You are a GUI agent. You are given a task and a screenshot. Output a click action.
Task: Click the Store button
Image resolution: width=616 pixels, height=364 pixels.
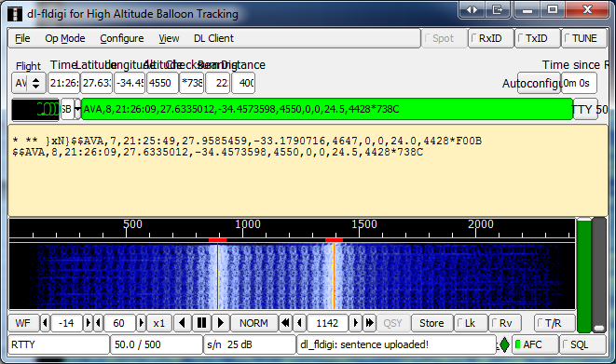(431, 323)
